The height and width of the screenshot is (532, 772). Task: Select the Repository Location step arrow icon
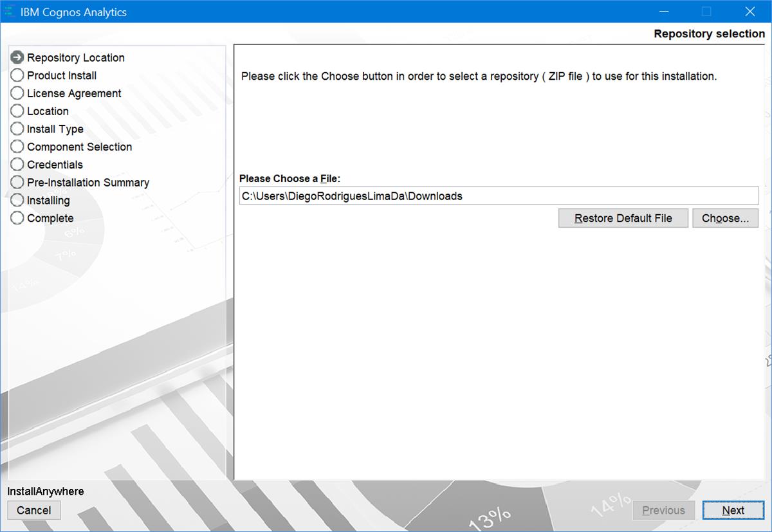point(17,57)
